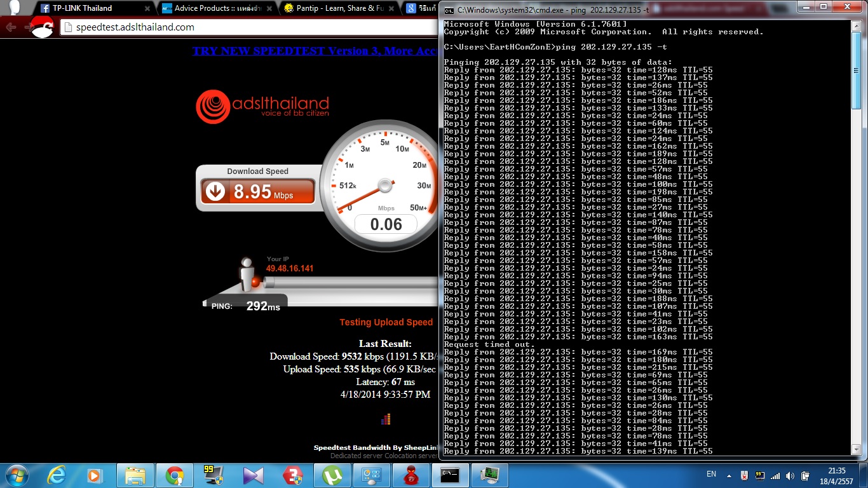Image resolution: width=868 pixels, height=488 pixels.
Task: Open uTorrent from the taskbar
Action: click(332, 475)
